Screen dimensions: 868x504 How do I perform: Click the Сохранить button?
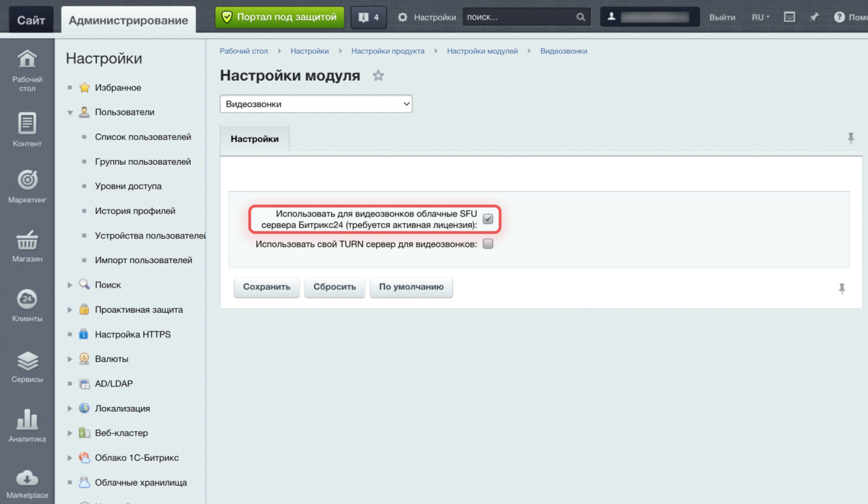(x=267, y=287)
